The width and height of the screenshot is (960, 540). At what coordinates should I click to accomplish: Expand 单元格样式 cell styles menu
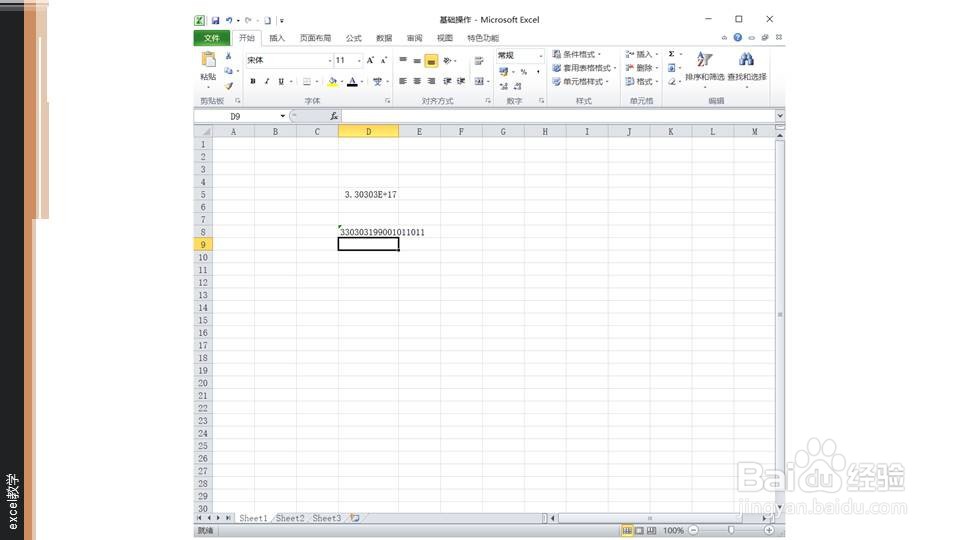[580, 81]
